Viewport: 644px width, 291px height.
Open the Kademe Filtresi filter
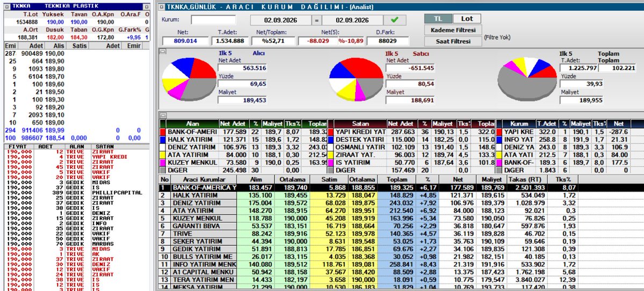pos(453,30)
